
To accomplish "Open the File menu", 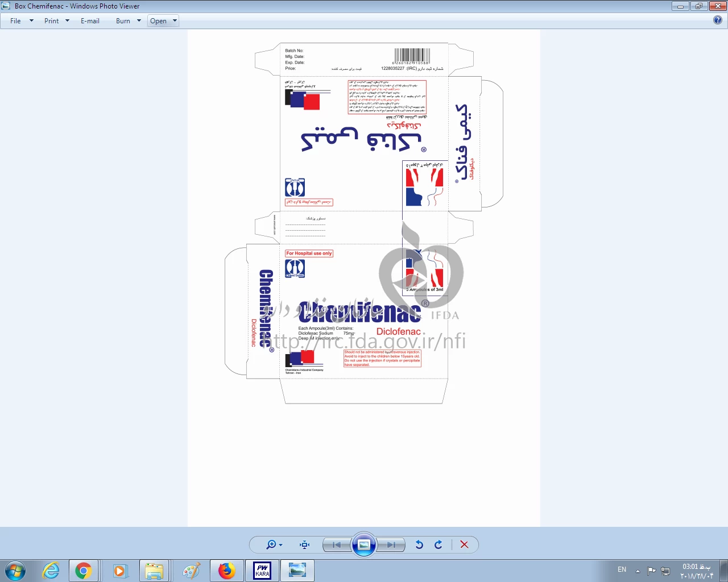I will click(16, 21).
